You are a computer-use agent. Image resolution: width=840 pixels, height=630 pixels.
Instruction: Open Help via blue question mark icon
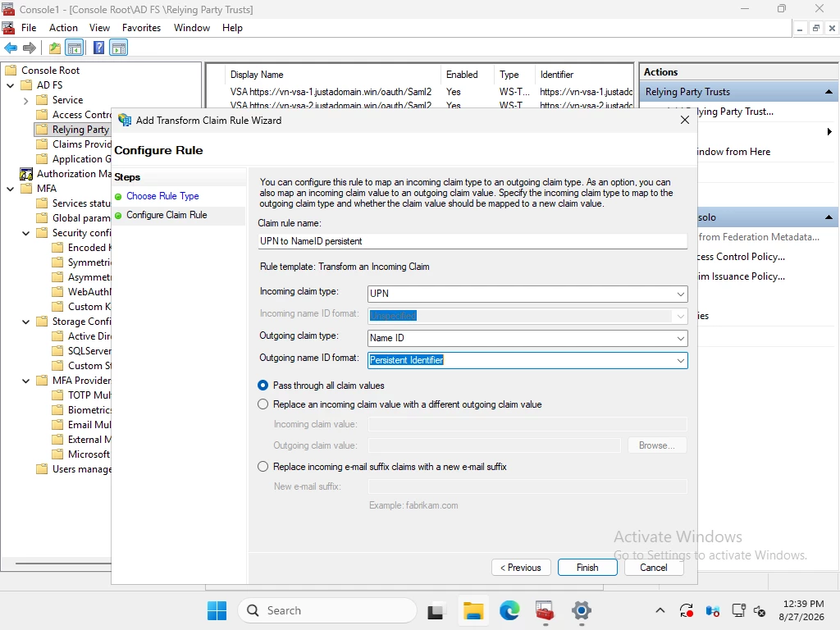[98, 48]
